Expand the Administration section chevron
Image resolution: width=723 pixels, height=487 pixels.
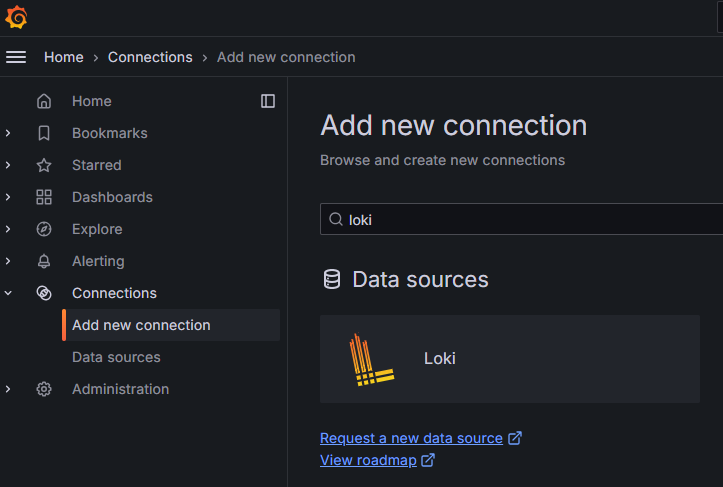pyautogui.click(x=8, y=389)
